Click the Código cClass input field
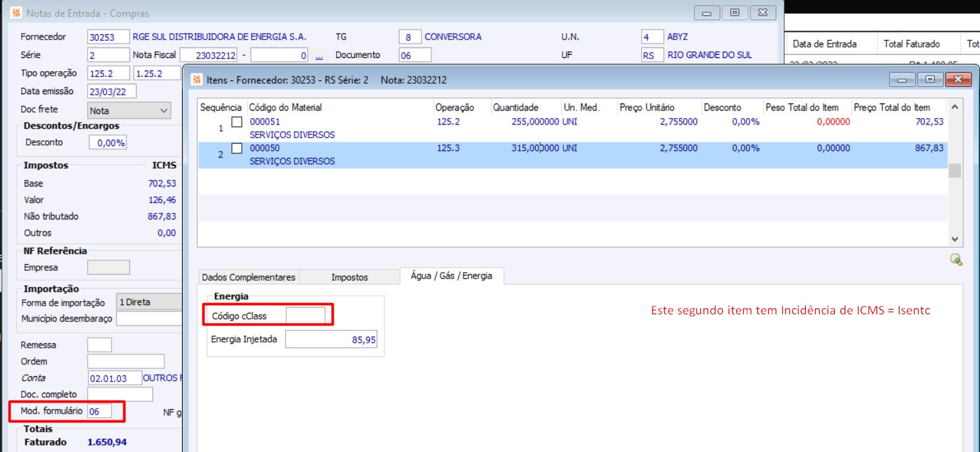 tap(305, 316)
